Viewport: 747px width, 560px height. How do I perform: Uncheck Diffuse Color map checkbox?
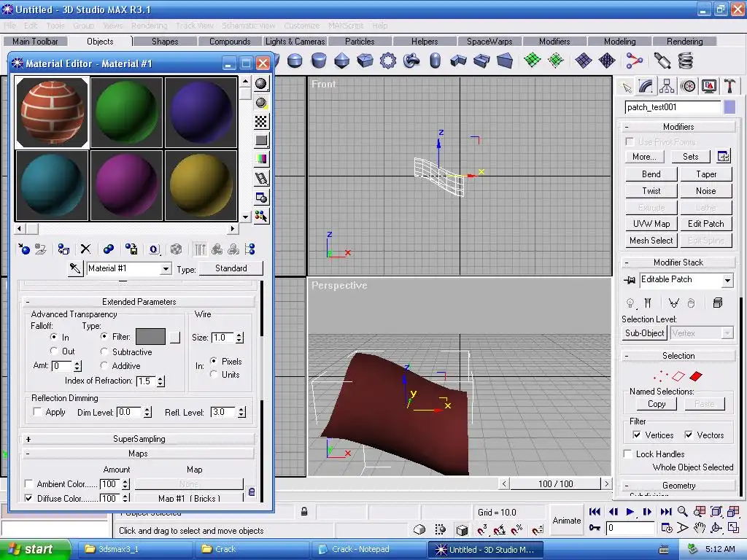point(28,498)
